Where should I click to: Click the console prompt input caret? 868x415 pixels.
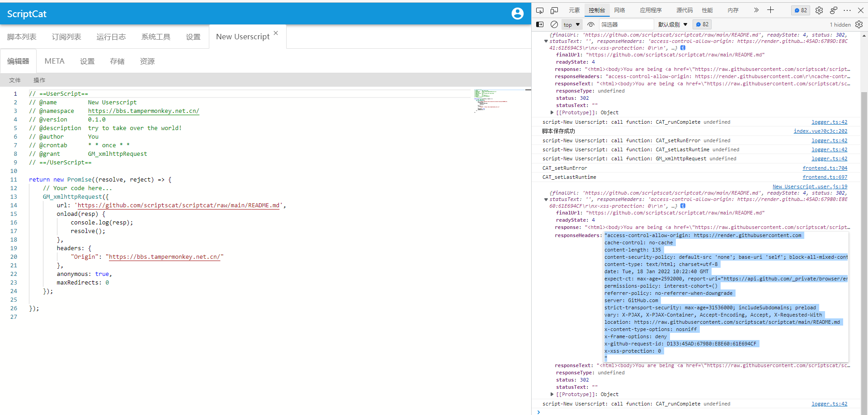[538, 411]
